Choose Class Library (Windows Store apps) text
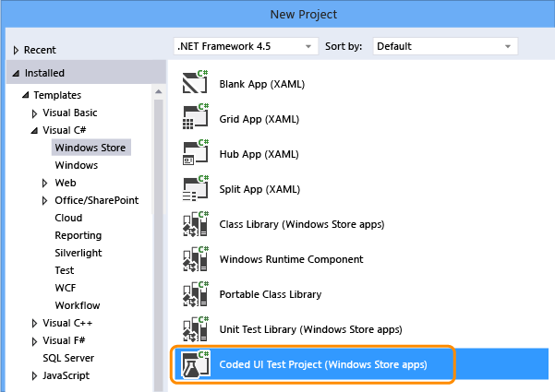Screen dimensions: 555x392 tap(302, 224)
